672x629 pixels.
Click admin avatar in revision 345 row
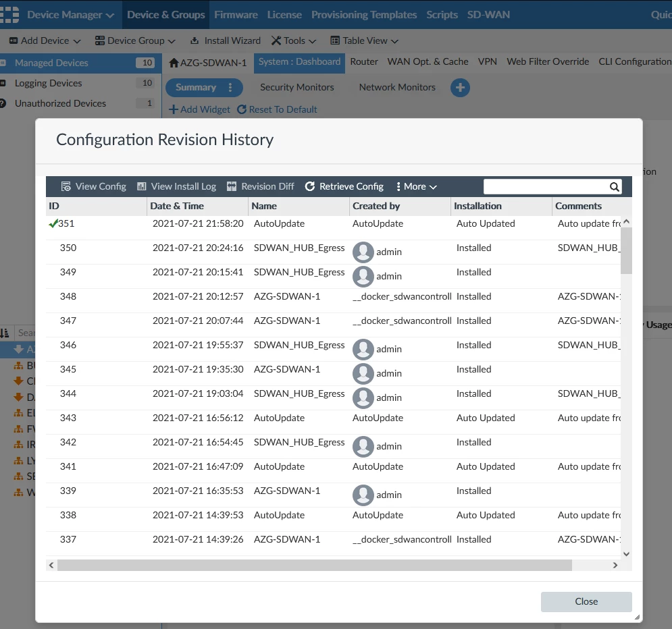(363, 373)
